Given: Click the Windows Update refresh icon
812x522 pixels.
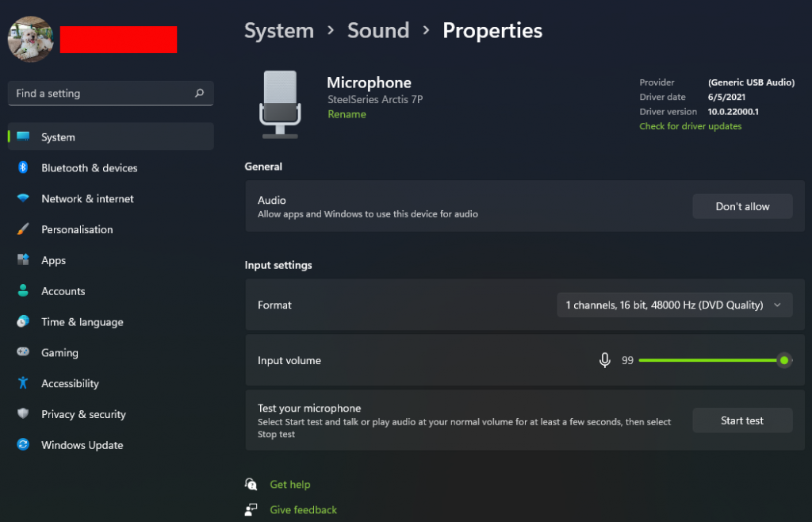Looking at the screenshot, I should pos(23,444).
